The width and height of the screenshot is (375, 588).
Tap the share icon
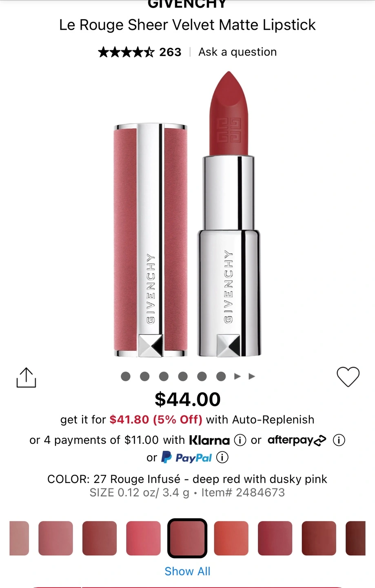click(x=26, y=377)
